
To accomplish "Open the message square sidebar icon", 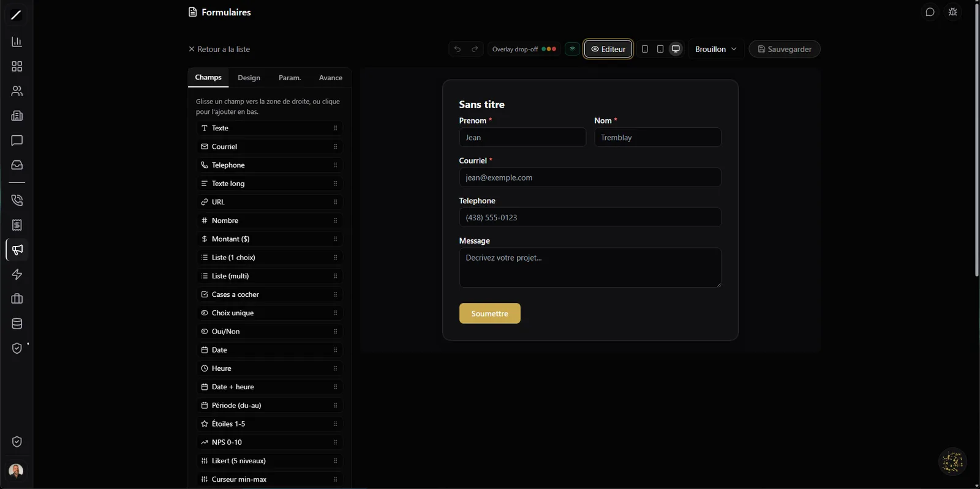I will click(17, 140).
